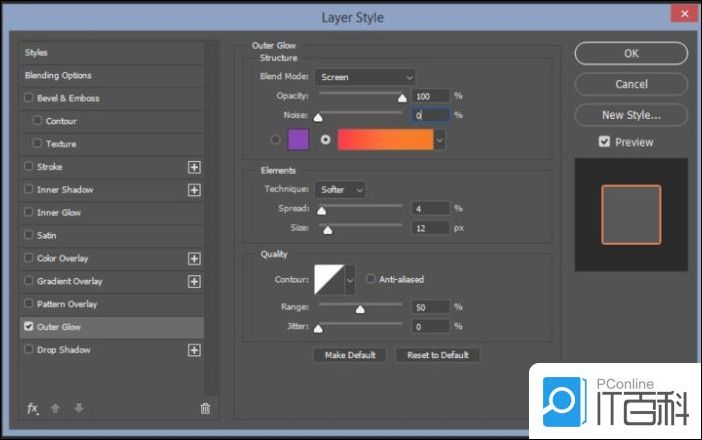Open the Technique Softer dropdown
This screenshot has height=440, width=702.
point(340,190)
